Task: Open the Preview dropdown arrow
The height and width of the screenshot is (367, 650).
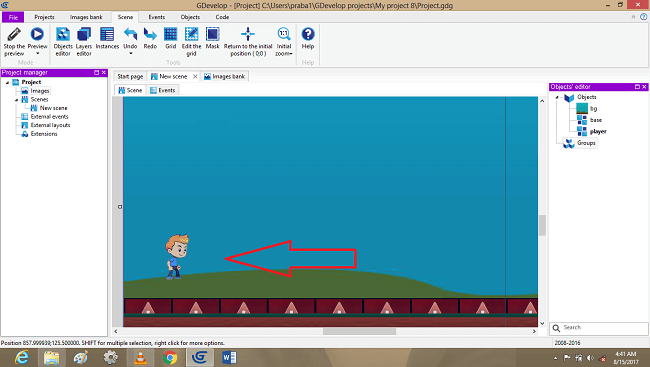Action: [37, 53]
